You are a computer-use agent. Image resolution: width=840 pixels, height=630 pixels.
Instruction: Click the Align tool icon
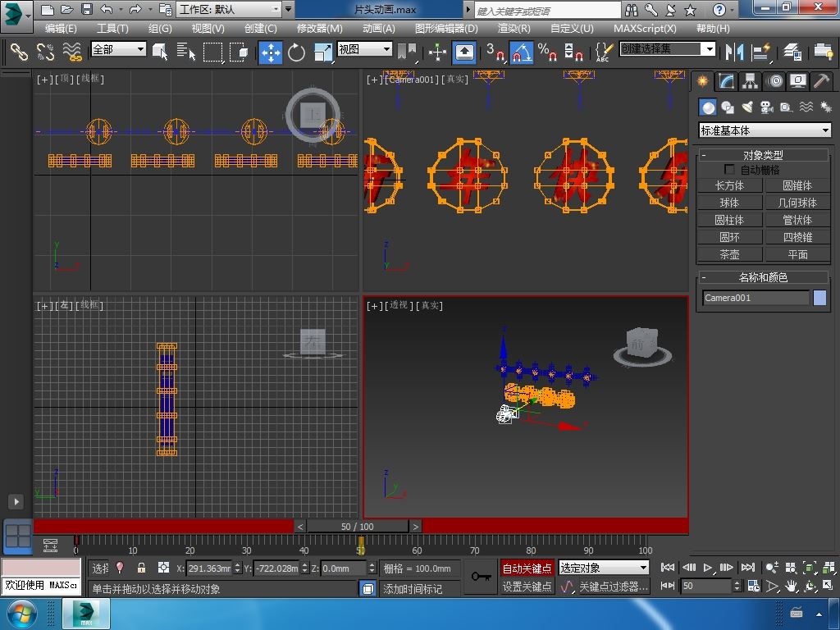pos(760,52)
